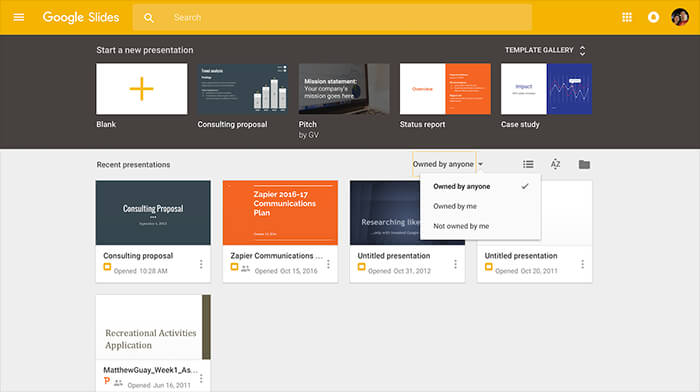Select Owned by anyone option

[480, 187]
